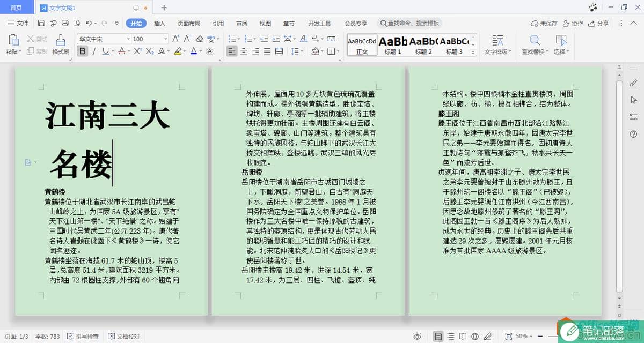The image size is (644, 343).
Task: Toggle Spell Check (拼写检查) in status bar
Action: (83, 336)
